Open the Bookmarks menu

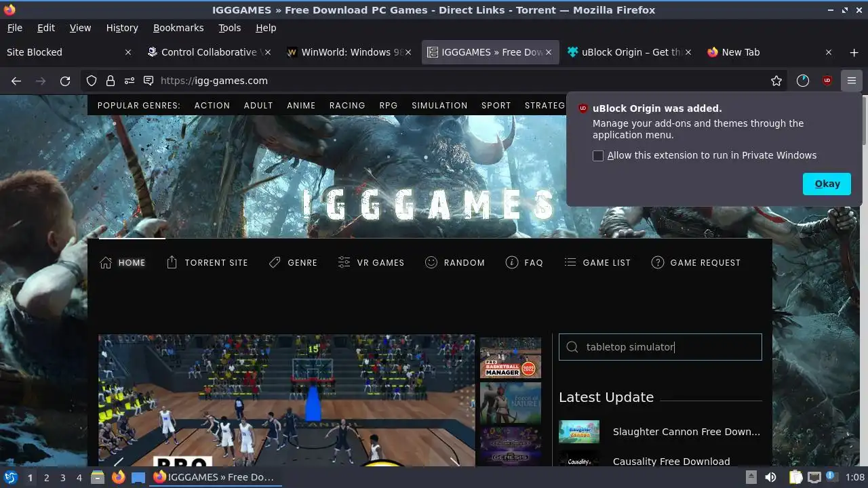tap(178, 28)
